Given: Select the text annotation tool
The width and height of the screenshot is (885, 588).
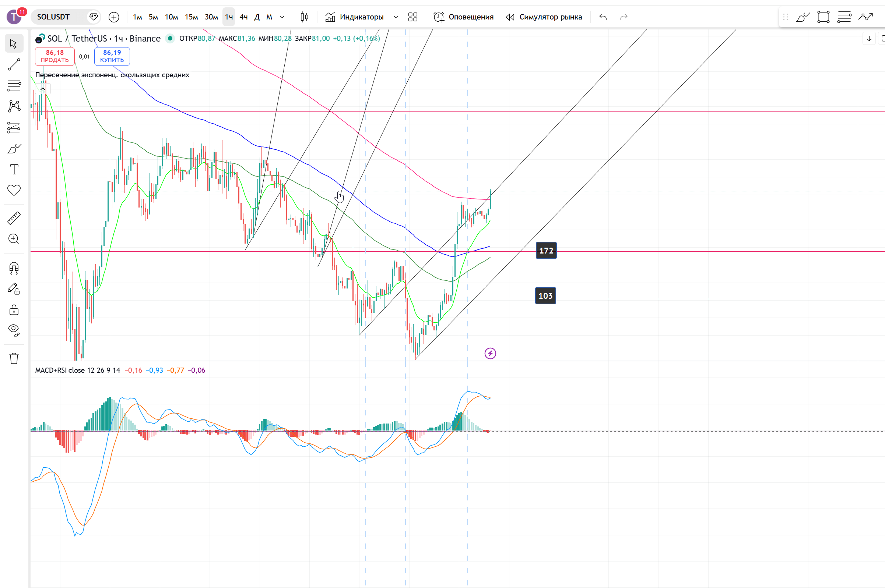Looking at the screenshot, I should tap(14, 170).
